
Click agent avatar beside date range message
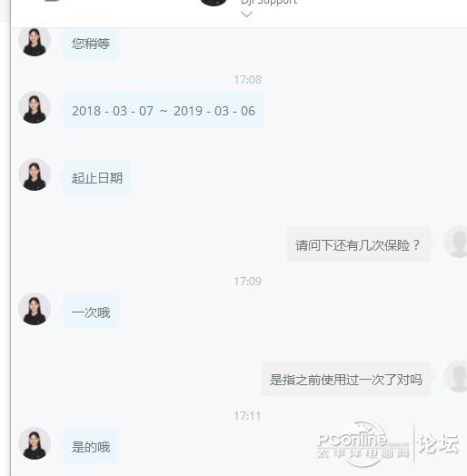[35, 107]
